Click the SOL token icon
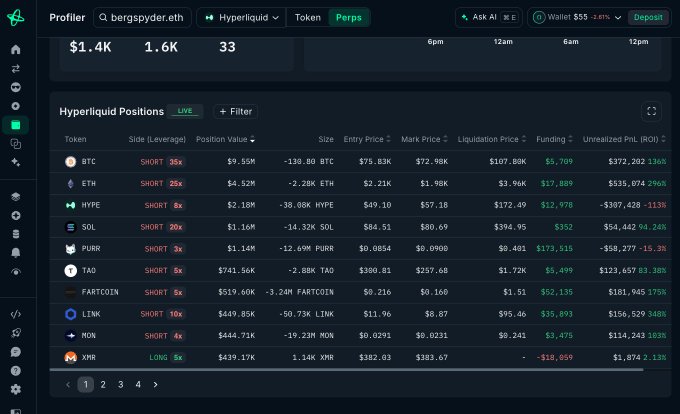 point(70,227)
